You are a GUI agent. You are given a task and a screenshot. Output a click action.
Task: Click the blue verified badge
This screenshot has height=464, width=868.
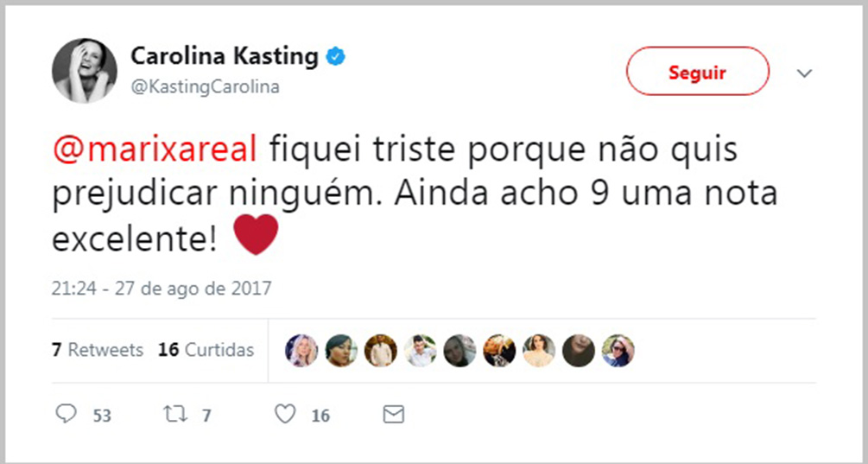pyautogui.click(x=336, y=58)
